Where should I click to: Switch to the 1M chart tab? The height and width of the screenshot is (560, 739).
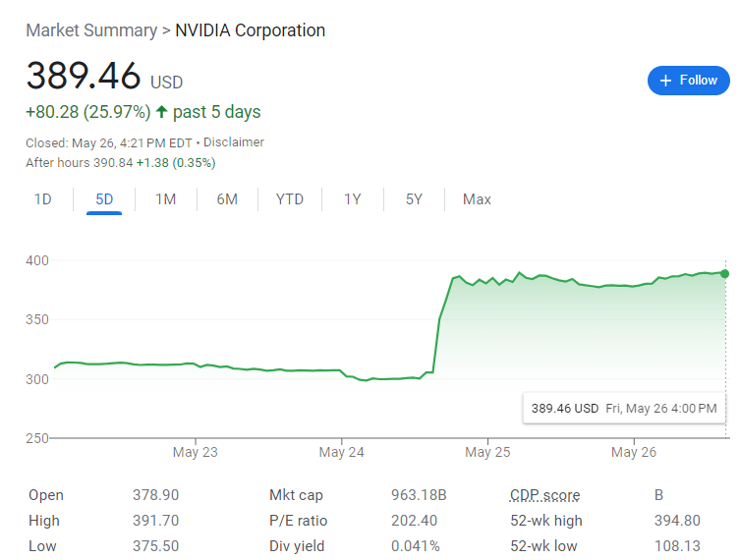(165, 199)
